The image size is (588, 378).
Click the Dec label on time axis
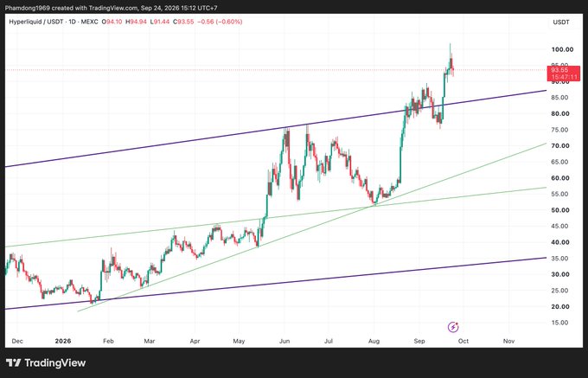17,342
